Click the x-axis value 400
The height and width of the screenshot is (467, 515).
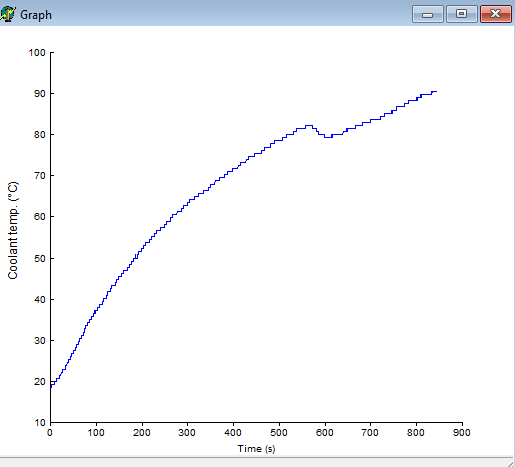[233, 433]
